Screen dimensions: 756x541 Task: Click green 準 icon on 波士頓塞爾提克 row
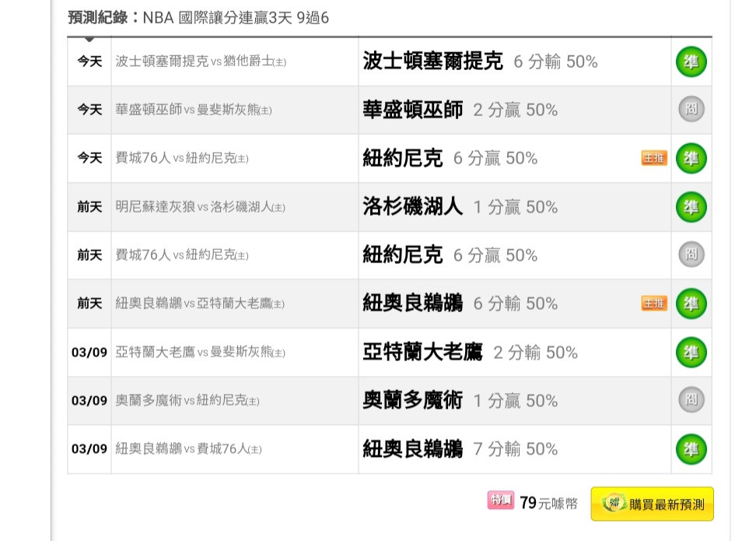[691, 61]
